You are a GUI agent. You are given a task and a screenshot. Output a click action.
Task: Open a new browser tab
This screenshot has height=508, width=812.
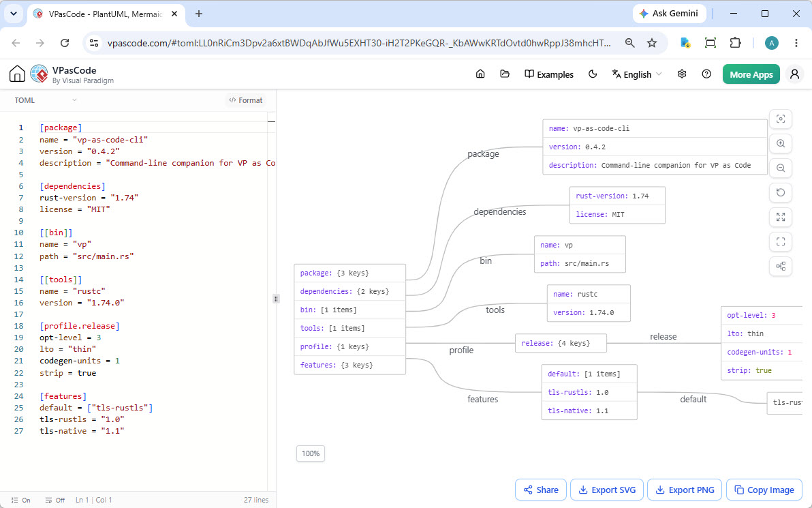pyautogui.click(x=199, y=14)
